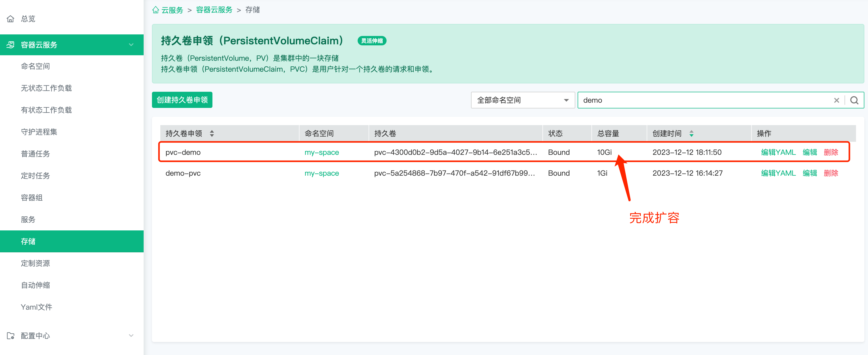Click 创建持久卷申领 button

click(182, 100)
